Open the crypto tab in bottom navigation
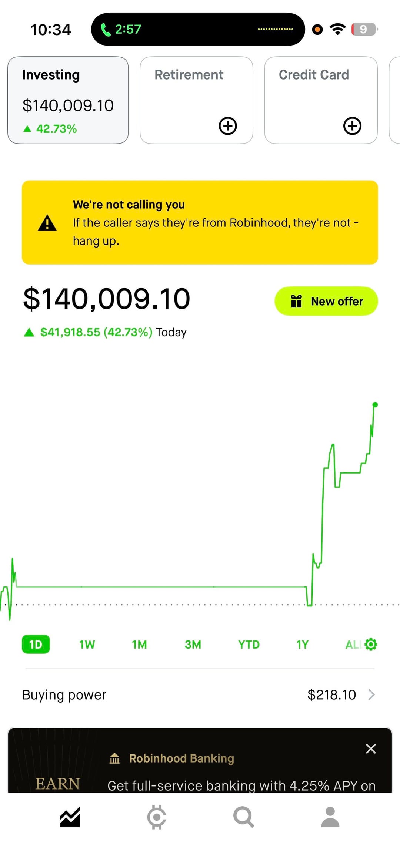 point(157,817)
